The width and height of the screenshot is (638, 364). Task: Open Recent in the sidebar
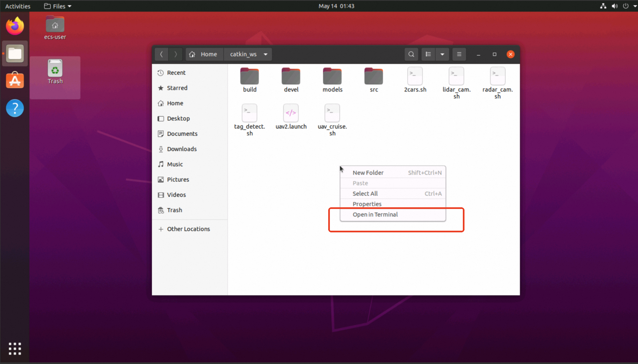(190, 73)
